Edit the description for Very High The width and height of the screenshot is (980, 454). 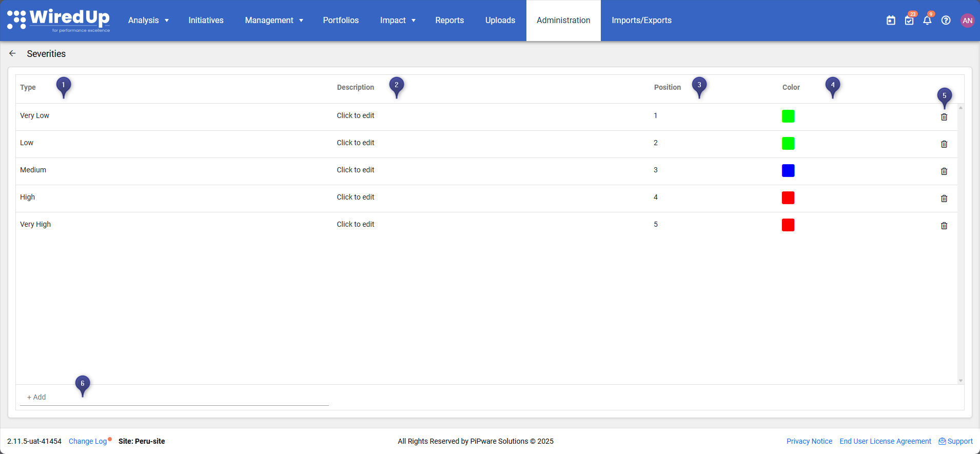(x=356, y=224)
